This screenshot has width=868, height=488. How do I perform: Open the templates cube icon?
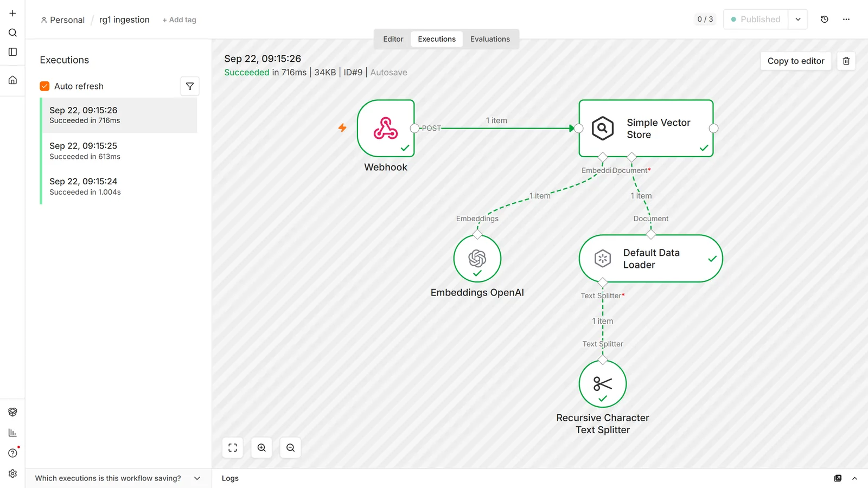(x=12, y=412)
